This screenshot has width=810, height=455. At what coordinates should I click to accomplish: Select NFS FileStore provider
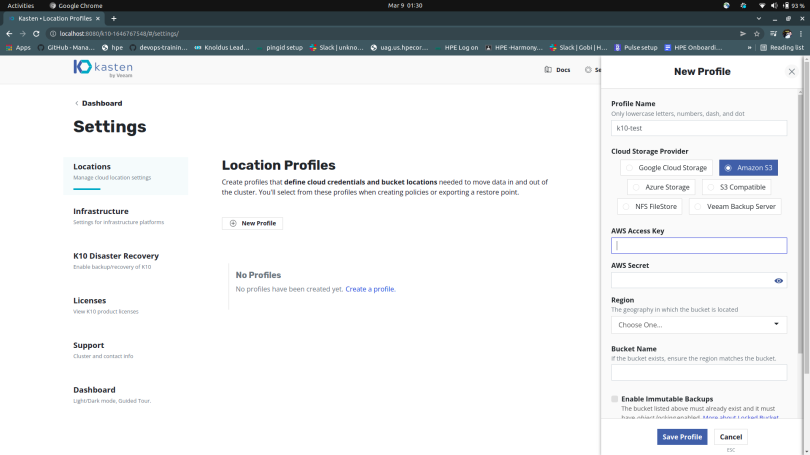pyautogui.click(x=650, y=207)
